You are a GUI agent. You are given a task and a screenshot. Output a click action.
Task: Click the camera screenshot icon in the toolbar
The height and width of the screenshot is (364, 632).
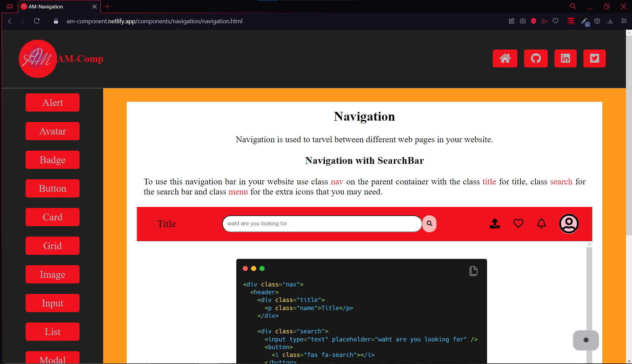[522, 21]
